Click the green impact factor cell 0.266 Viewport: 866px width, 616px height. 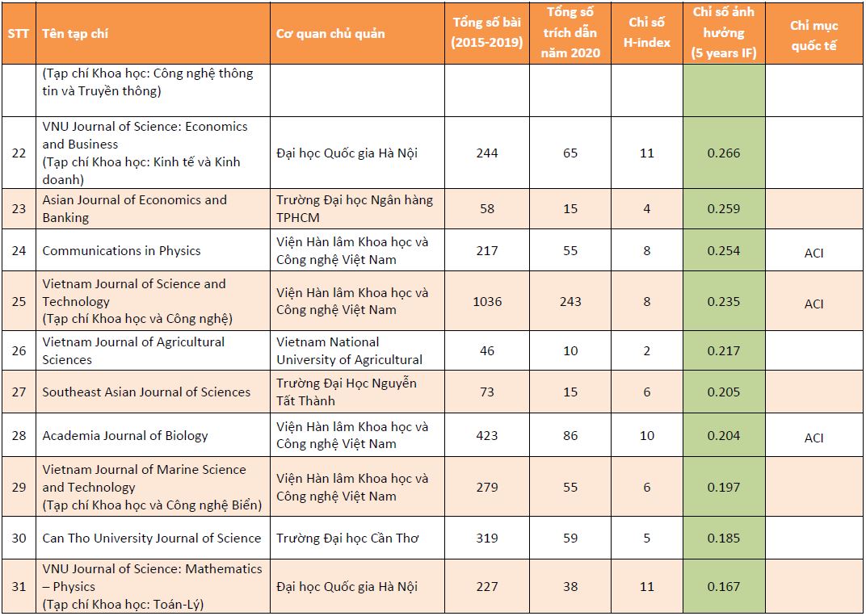click(724, 153)
